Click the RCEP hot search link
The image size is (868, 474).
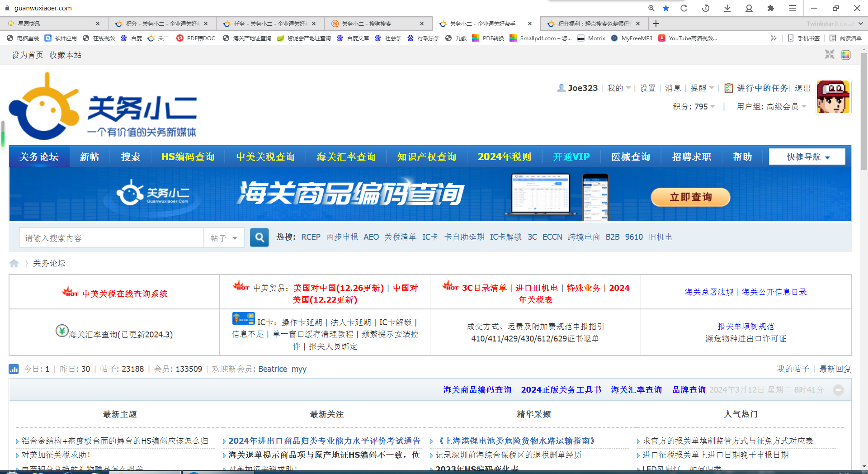pos(311,237)
